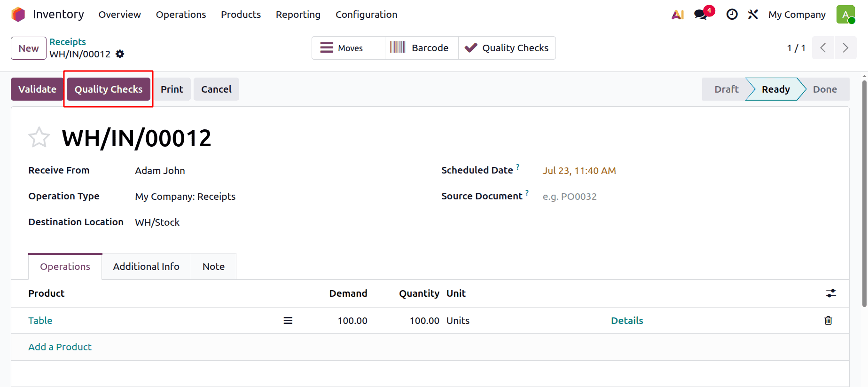Go to previous record arrow

pyautogui.click(x=823, y=48)
